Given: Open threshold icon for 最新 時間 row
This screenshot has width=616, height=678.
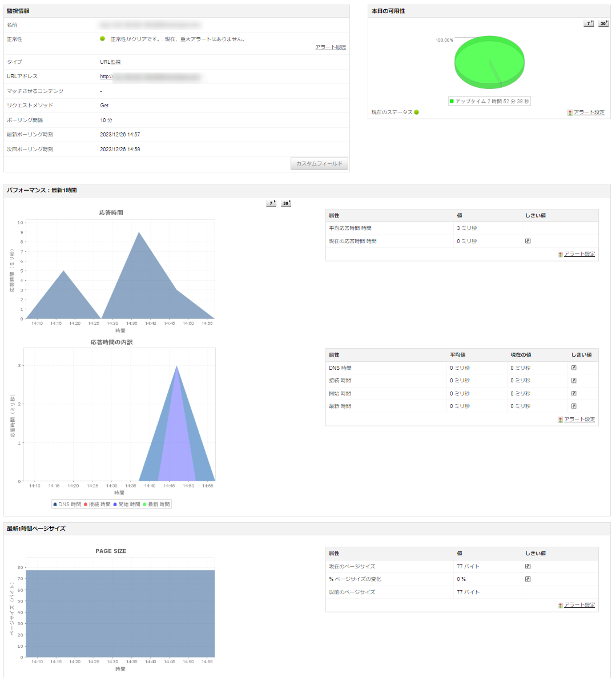Looking at the screenshot, I should pyautogui.click(x=574, y=406).
